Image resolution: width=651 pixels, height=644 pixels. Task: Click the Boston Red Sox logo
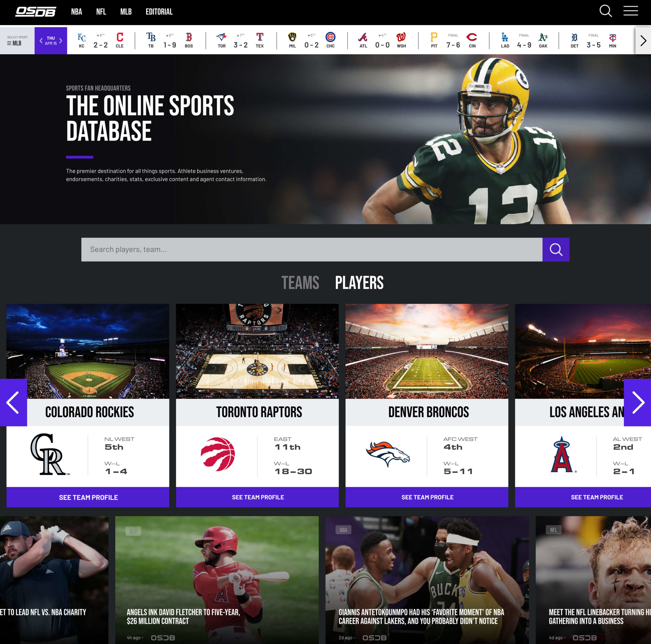[189, 37]
